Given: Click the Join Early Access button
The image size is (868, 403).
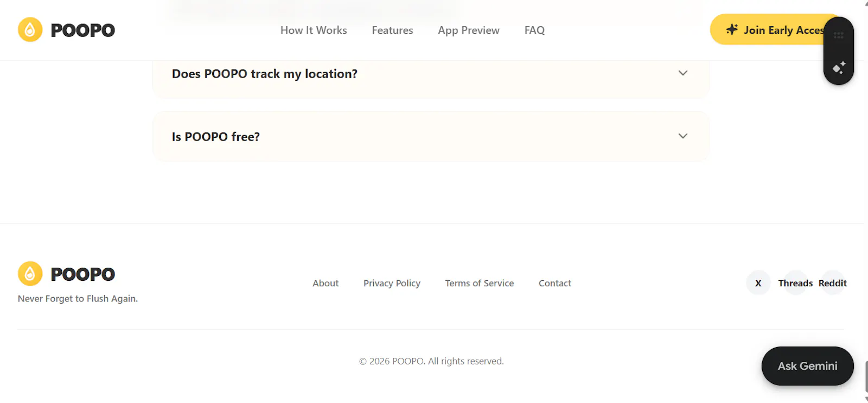Looking at the screenshot, I should 776,29.
